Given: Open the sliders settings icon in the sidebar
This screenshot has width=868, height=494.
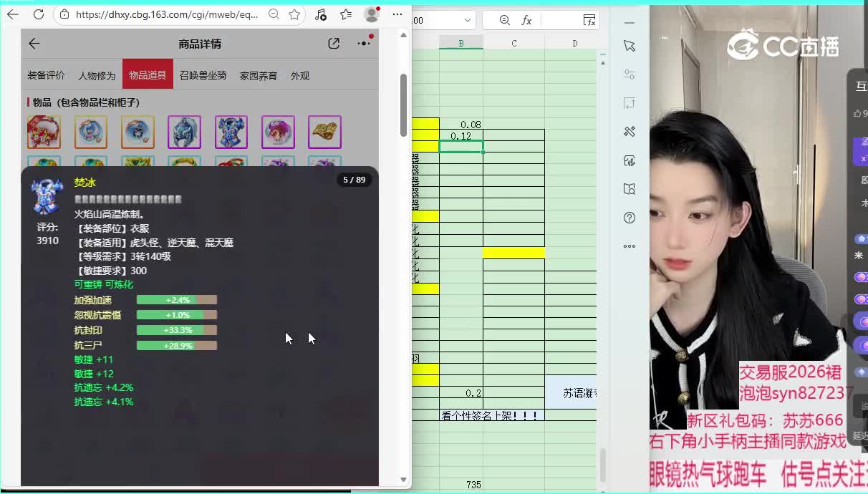Looking at the screenshot, I should (x=630, y=74).
